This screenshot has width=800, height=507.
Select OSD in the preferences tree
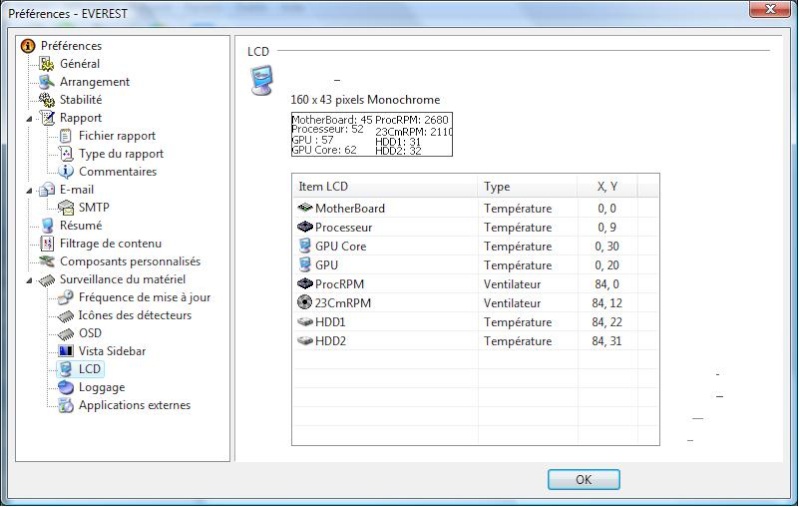click(x=90, y=333)
